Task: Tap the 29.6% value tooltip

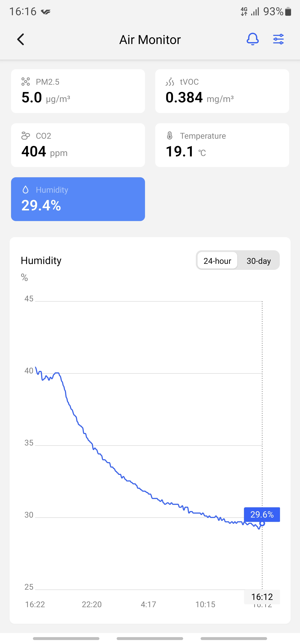Action: pos(262,514)
